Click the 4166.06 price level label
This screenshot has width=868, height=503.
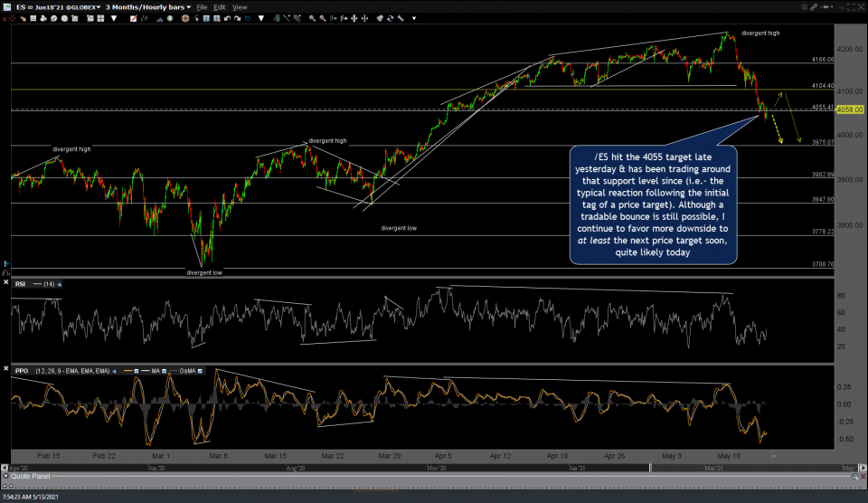(x=823, y=60)
